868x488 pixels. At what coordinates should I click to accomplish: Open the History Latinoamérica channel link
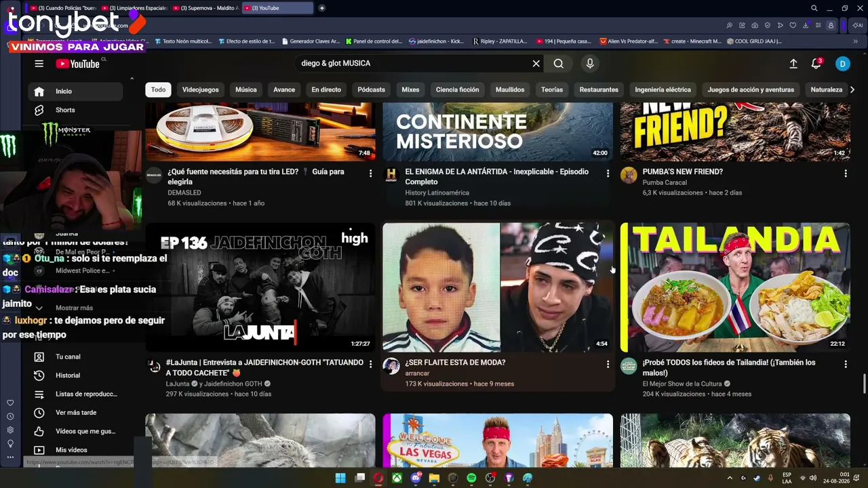pyautogui.click(x=438, y=192)
